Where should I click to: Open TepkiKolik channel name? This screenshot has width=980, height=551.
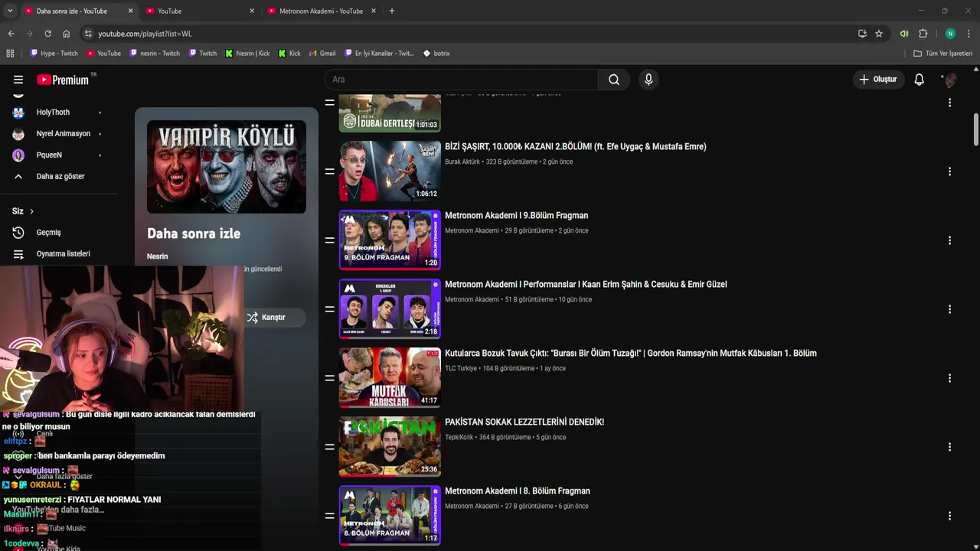tap(459, 437)
